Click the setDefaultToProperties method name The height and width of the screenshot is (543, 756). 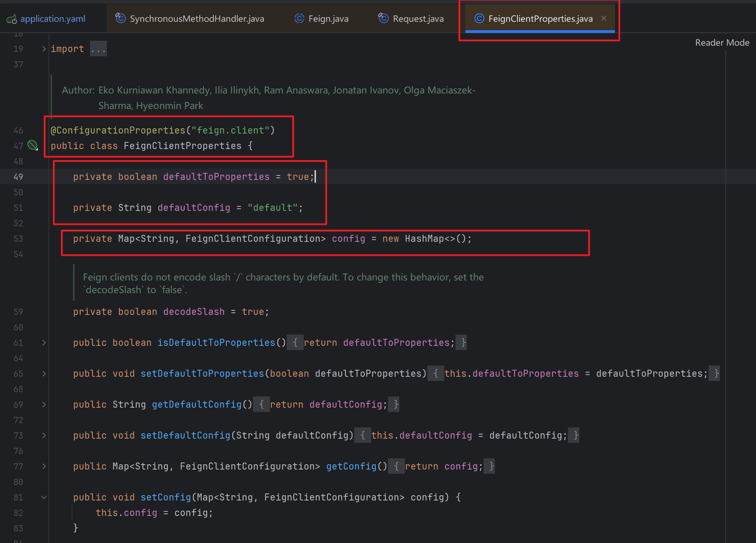(202, 374)
